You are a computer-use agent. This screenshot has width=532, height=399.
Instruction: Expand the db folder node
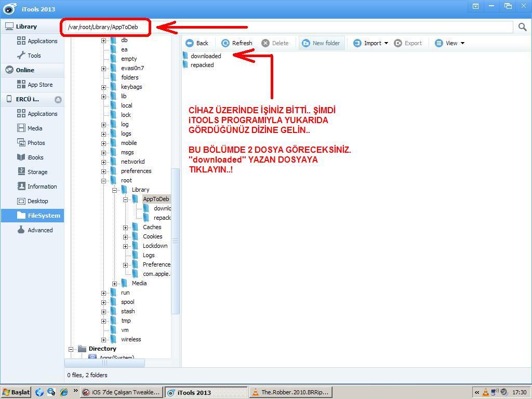[103, 41]
